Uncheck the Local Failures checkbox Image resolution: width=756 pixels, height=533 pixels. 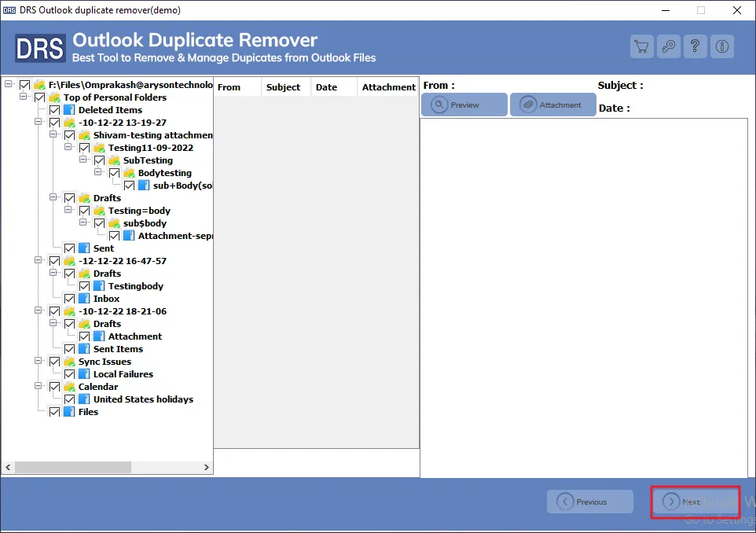click(69, 374)
